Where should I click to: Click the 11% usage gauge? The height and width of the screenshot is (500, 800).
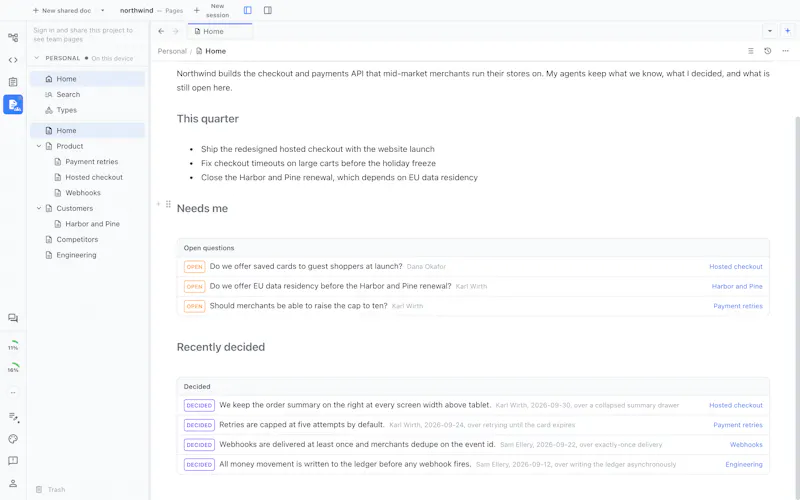13,345
